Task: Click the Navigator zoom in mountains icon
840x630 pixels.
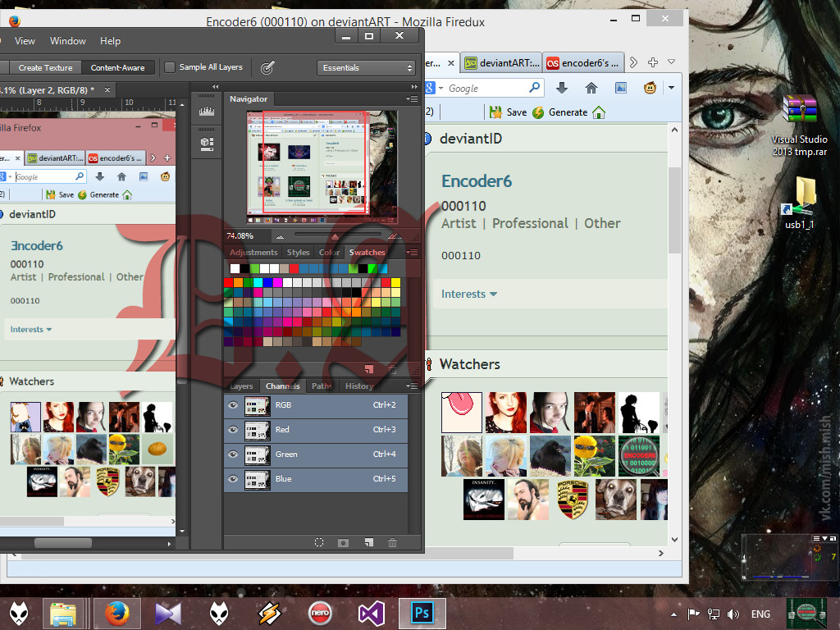Action: point(395,235)
